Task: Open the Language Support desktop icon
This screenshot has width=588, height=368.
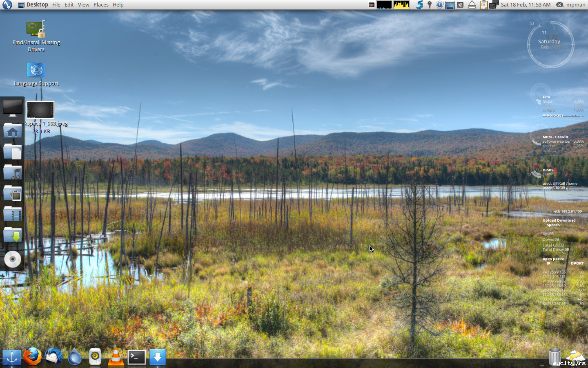Action: pos(36,74)
